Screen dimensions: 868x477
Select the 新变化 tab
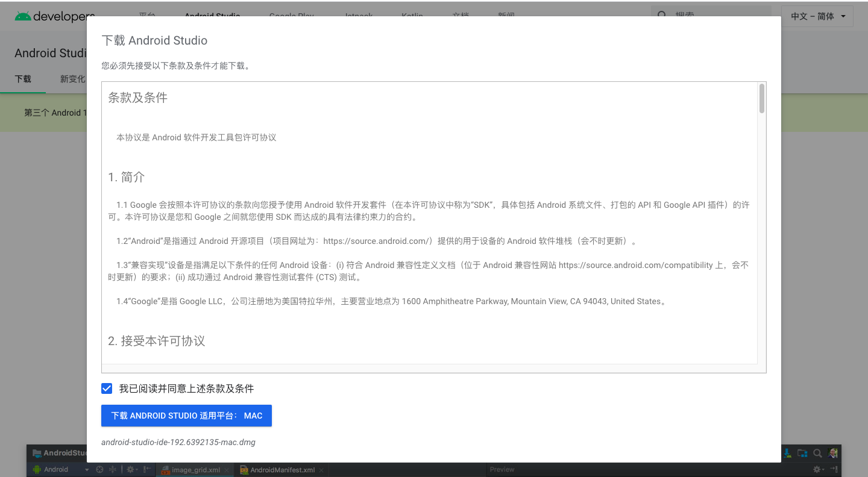[73, 79]
